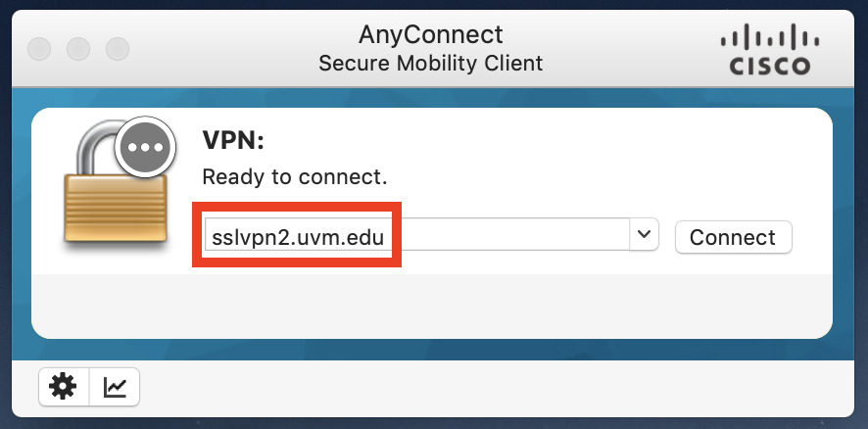This screenshot has height=429, width=868.
Task: Click the empty gray message area below server field
Action: pos(431,304)
